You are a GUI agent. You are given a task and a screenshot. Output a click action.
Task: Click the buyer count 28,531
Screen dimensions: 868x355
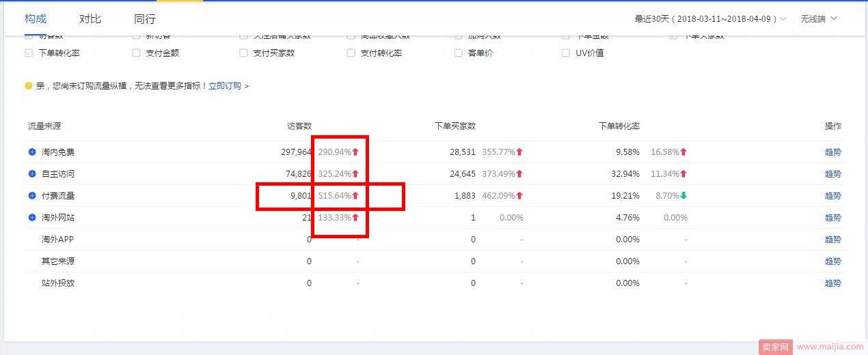pyautogui.click(x=463, y=152)
